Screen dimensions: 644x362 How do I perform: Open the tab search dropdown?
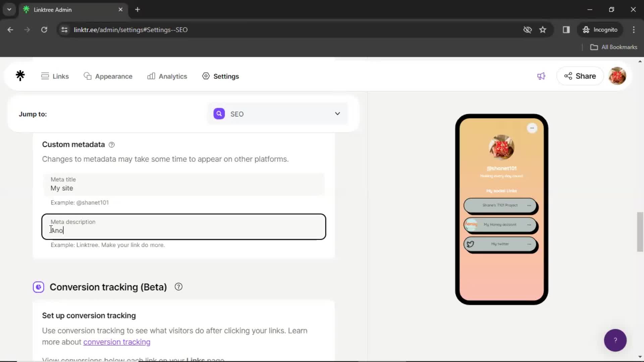pos(9,9)
